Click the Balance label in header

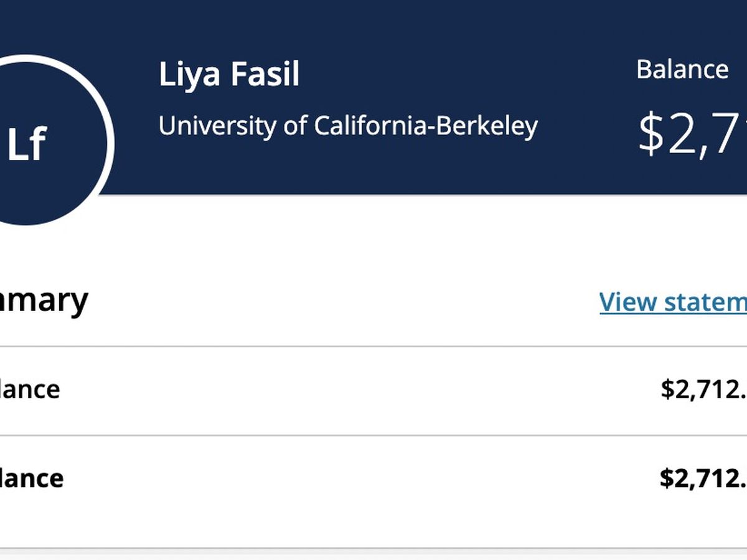pos(682,69)
